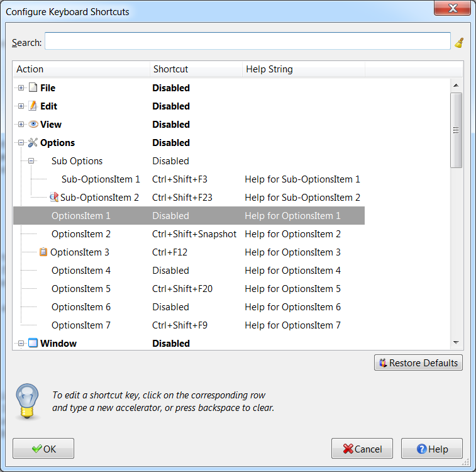The image size is (476, 472).
Task: Click the clear search broom icon
Action: point(460,43)
